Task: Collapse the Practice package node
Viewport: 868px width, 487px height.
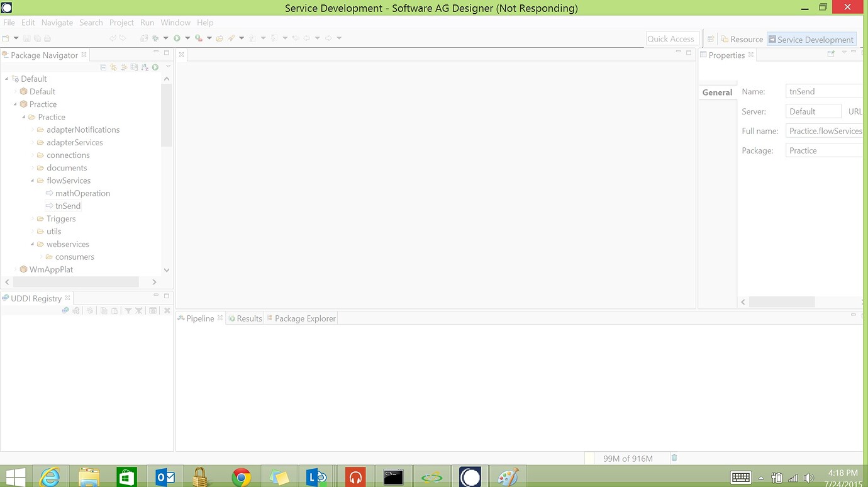Action: click(16, 104)
